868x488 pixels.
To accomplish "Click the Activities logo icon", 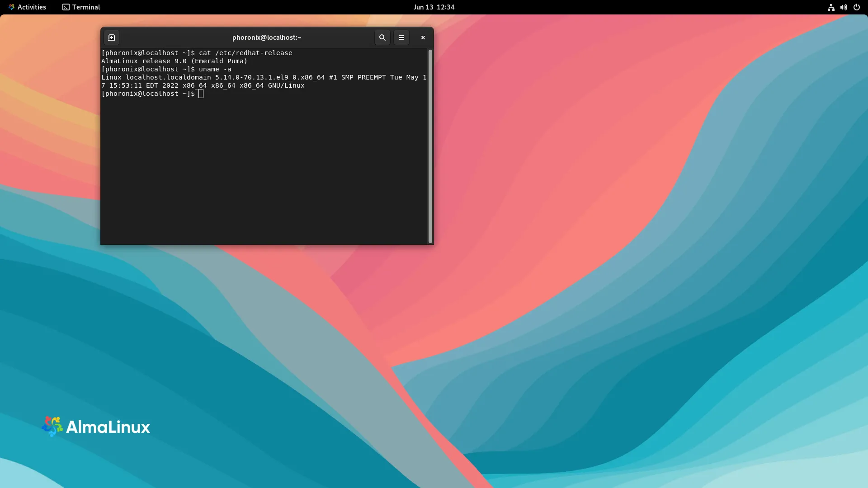I will (x=11, y=7).
